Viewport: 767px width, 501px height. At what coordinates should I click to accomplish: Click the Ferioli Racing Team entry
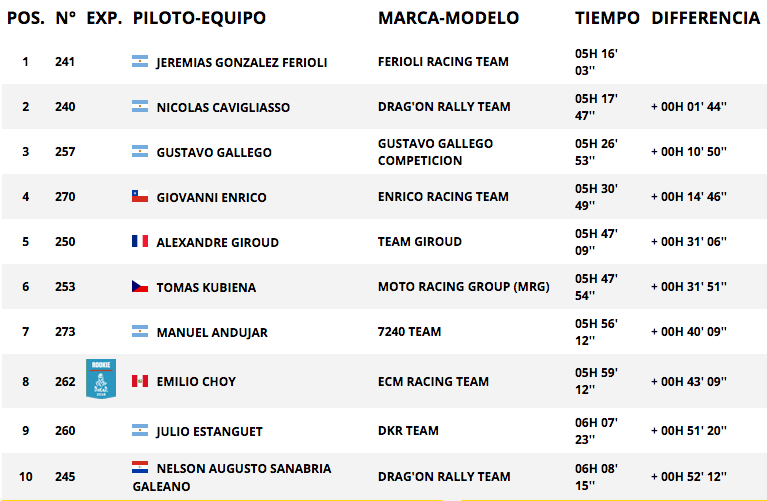443,62
